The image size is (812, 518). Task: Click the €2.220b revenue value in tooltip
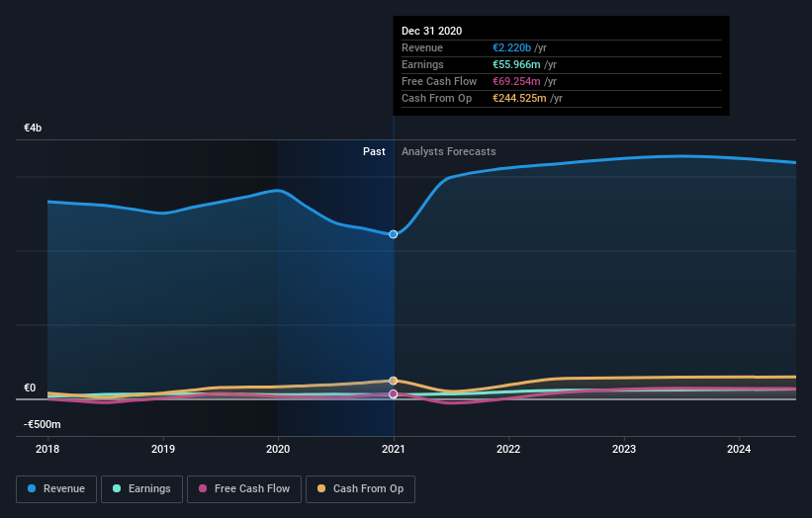511,47
